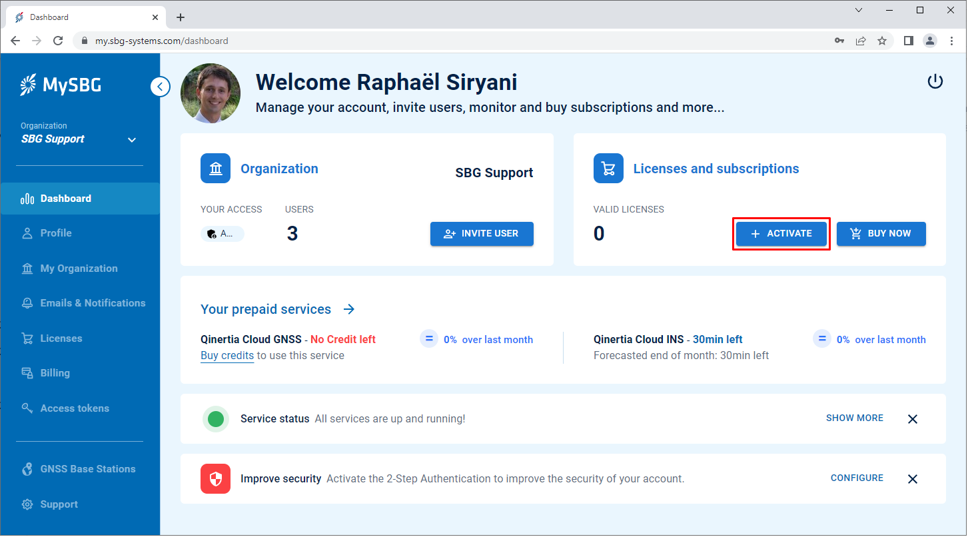Click the Buy credits link
Viewport: 980px width, 549px height.
click(x=227, y=356)
